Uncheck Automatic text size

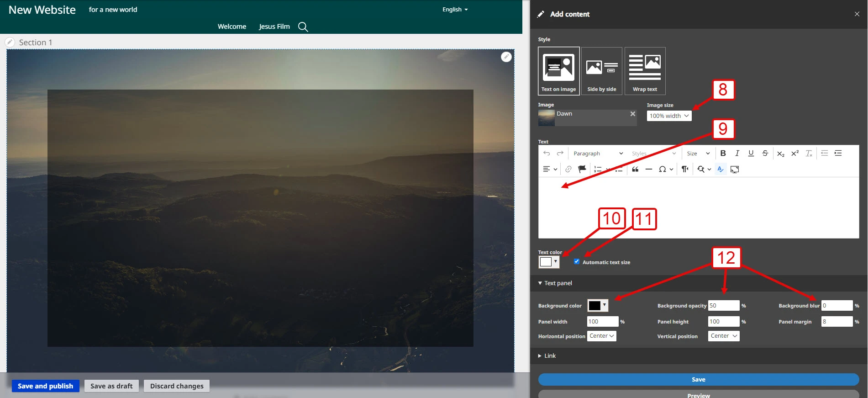pyautogui.click(x=577, y=262)
